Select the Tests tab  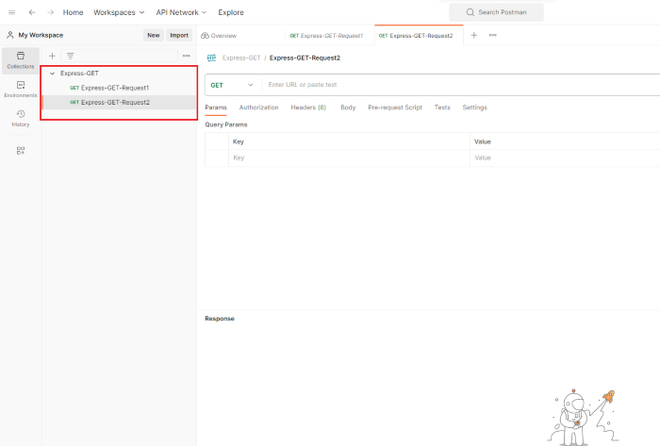point(442,108)
